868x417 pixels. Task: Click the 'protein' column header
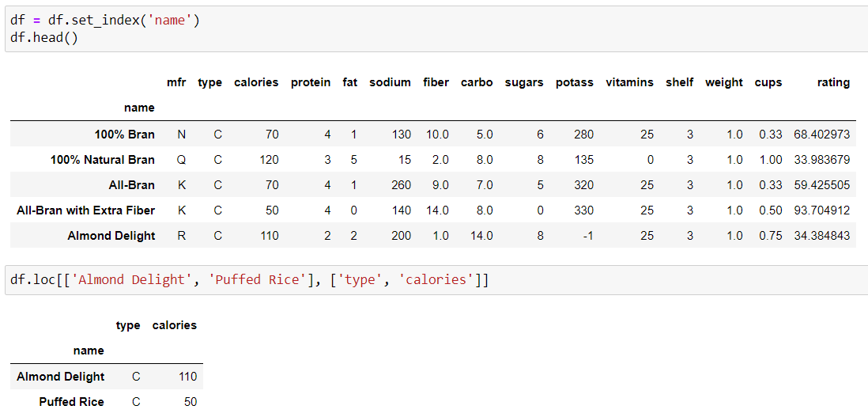[x=311, y=83]
